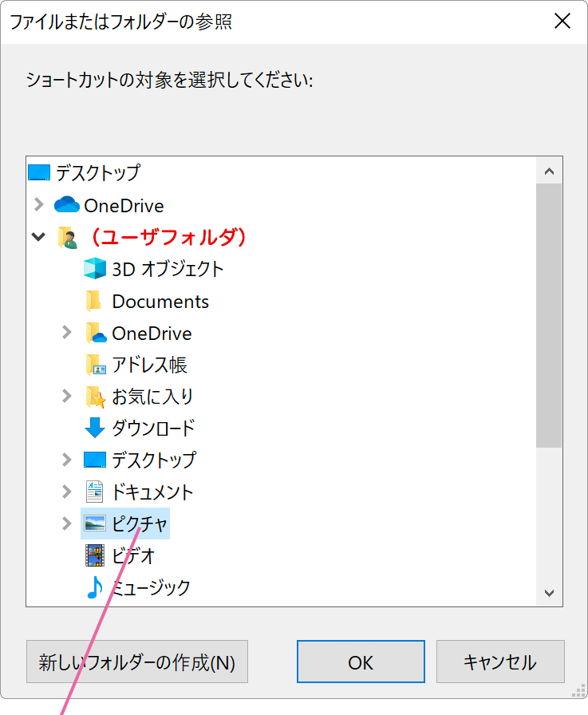Image resolution: width=588 pixels, height=715 pixels.
Task: Click the ダウンロード blue arrow icon
Action: tap(95, 428)
